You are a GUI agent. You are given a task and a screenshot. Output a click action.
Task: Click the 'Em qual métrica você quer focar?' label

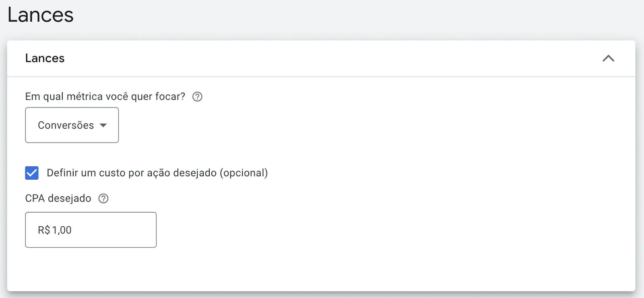[105, 97]
